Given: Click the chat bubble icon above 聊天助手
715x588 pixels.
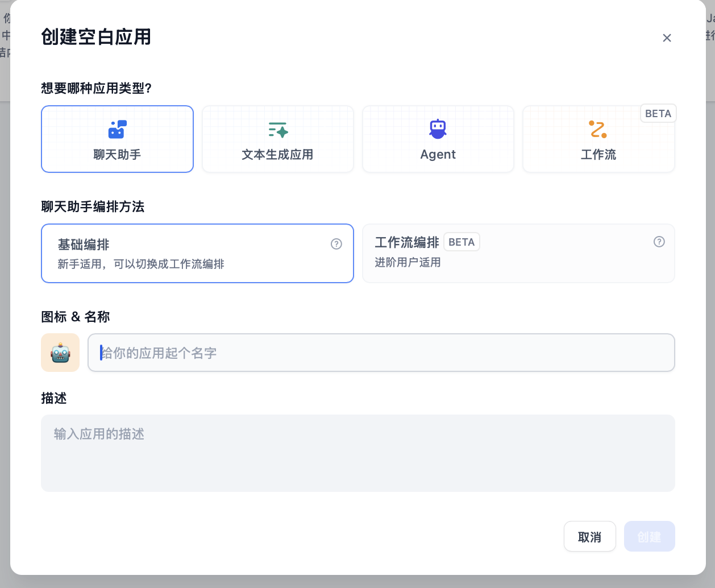Looking at the screenshot, I should (x=117, y=129).
